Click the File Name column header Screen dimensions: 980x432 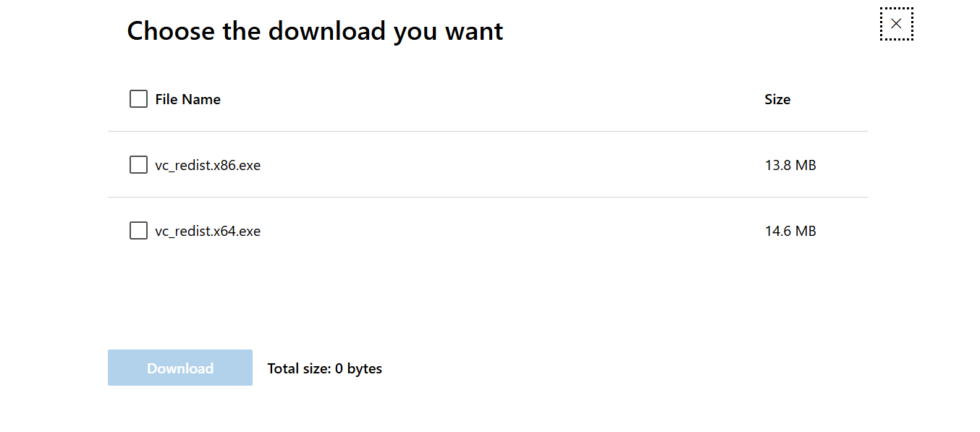pyautogui.click(x=187, y=99)
